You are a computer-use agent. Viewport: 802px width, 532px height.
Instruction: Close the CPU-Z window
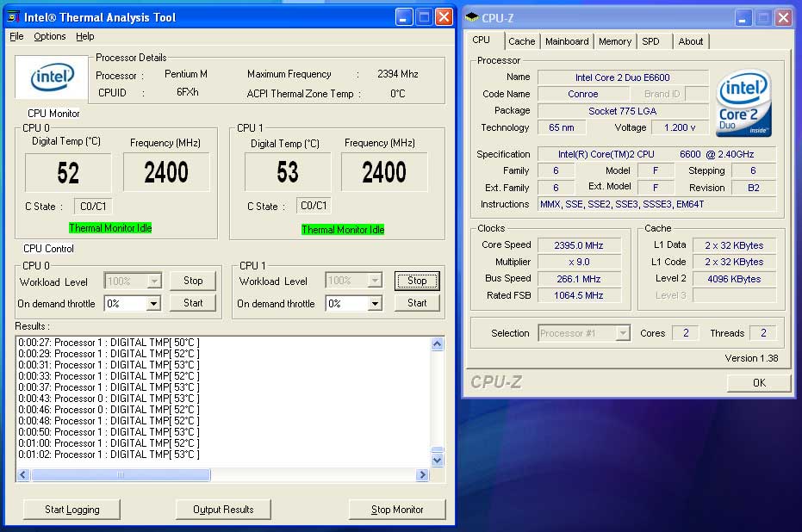click(x=783, y=18)
